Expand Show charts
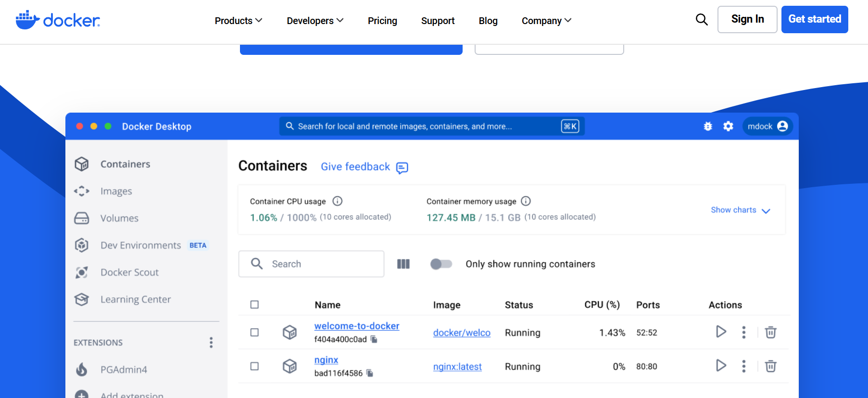The height and width of the screenshot is (398, 868). click(x=741, y=210)
